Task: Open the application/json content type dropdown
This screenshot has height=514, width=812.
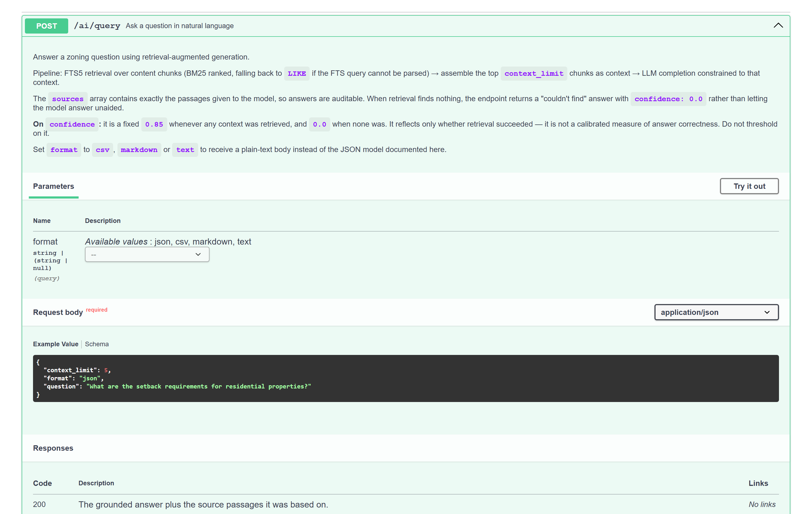Action: pyautogui.click(x=716, y=312)
